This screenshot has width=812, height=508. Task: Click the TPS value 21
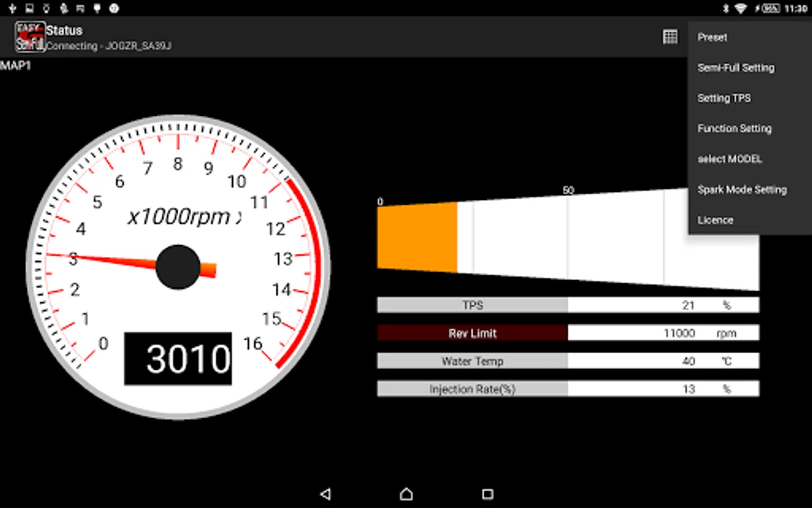click(x=689, y=305)
